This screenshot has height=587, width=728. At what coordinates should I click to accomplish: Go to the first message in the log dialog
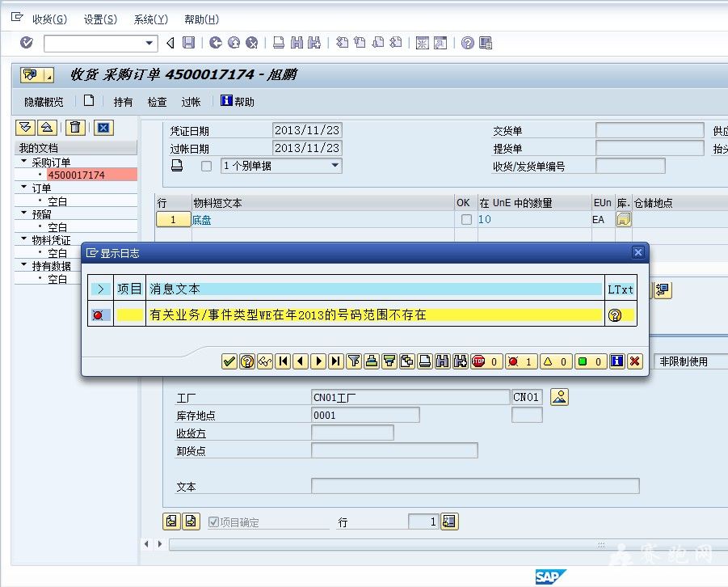[283, 361]
